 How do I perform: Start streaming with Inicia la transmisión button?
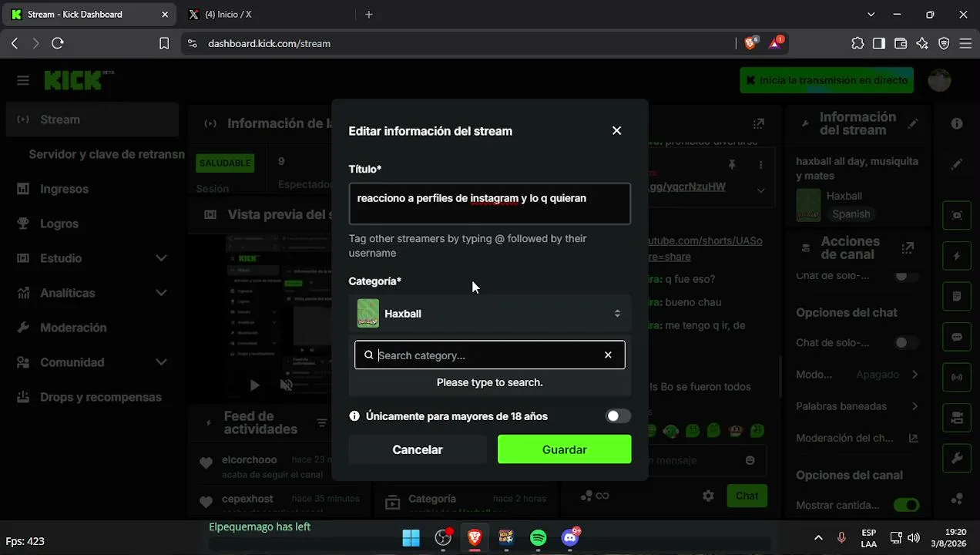pyautogui.click(x=827, y=80)
